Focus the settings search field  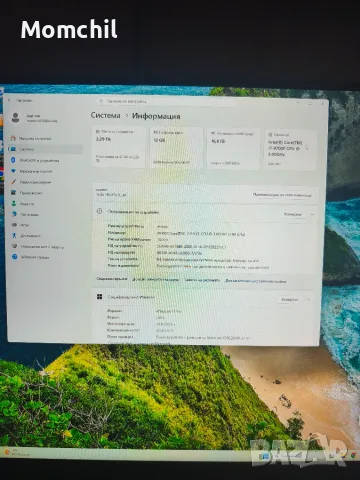coord(167,101)
